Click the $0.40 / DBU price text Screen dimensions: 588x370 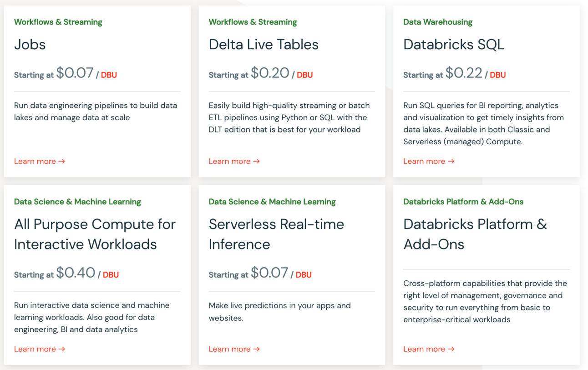(x=87, y=274)
